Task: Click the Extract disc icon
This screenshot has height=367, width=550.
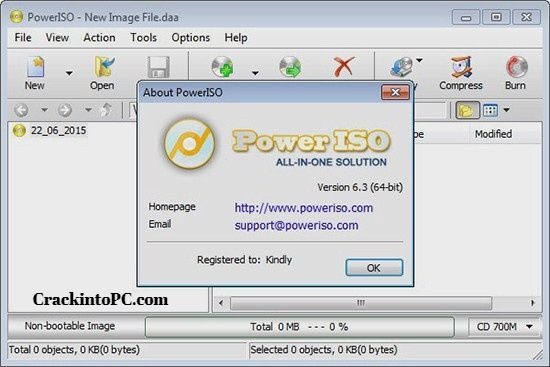Action: 290,67
